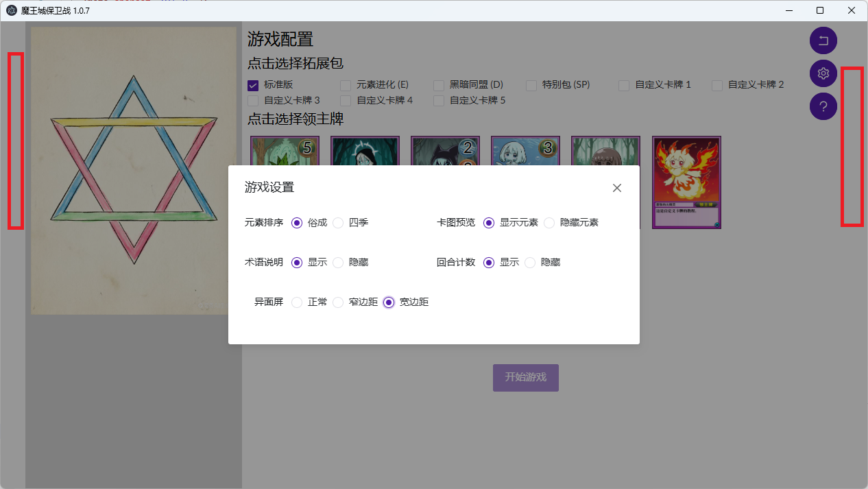
Task: Select 正常 for 异面屏
Action: [x=297, y=302]
